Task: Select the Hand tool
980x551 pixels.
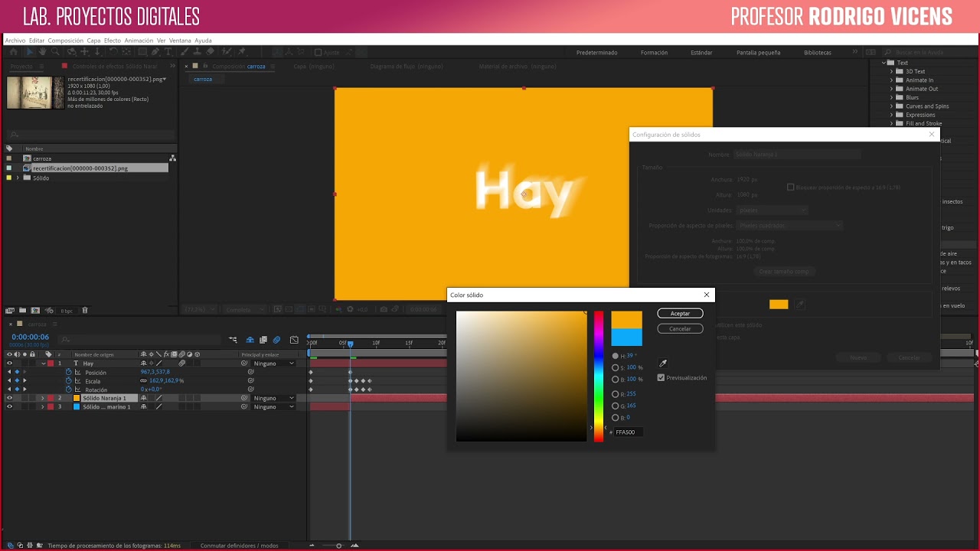Action: pos(42,52)
